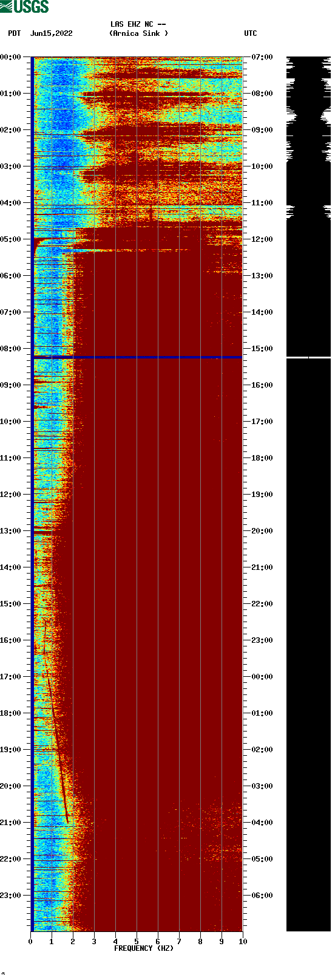Click the PDT time label '00:00'
Viewport: 335px width, 980px height.
coord(11,57)
